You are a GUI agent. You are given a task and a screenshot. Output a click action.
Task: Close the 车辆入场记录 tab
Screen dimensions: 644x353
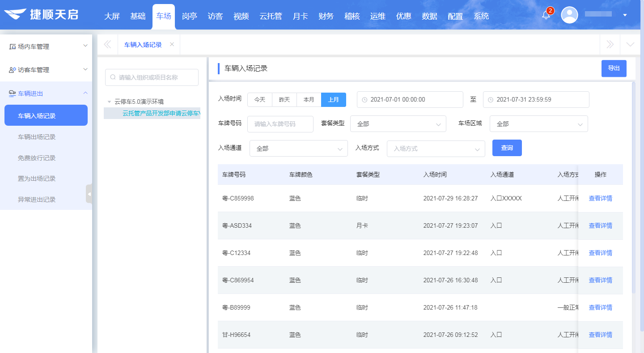172,44
